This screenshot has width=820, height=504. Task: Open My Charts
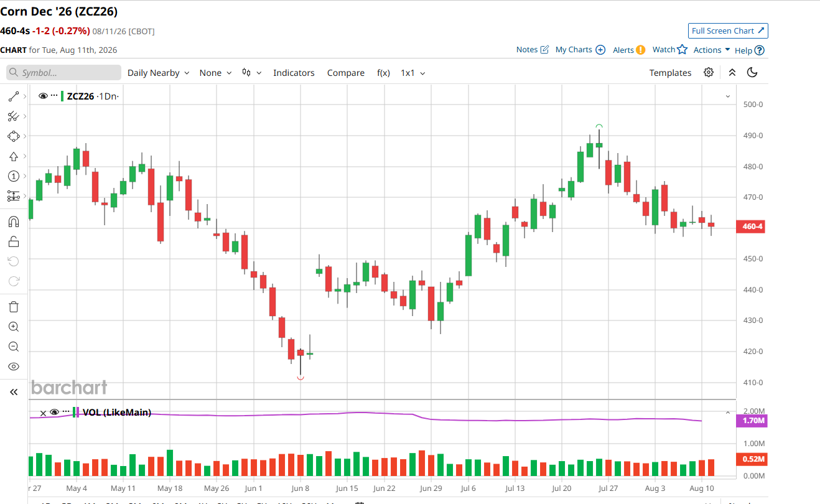[580, 50]
